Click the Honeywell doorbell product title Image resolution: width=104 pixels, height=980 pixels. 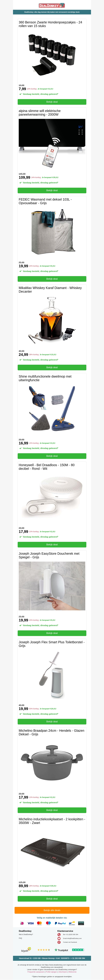click(47, 467)
